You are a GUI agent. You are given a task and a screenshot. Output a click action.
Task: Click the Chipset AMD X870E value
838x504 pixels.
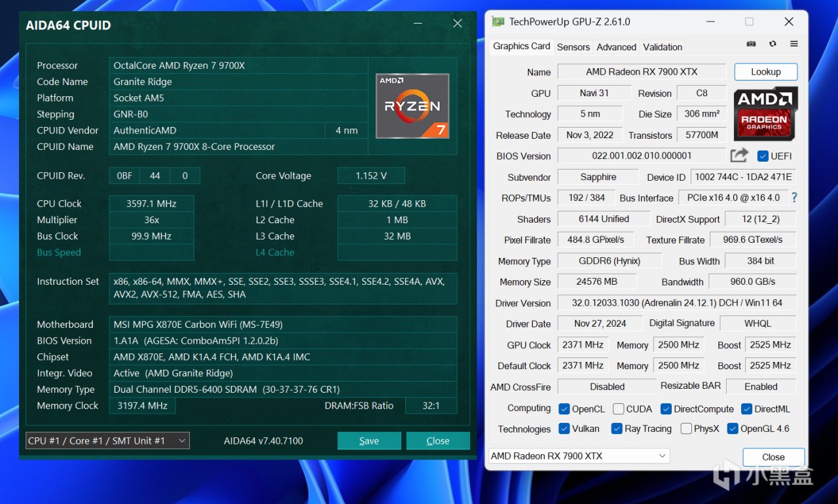tap(283, 357)
